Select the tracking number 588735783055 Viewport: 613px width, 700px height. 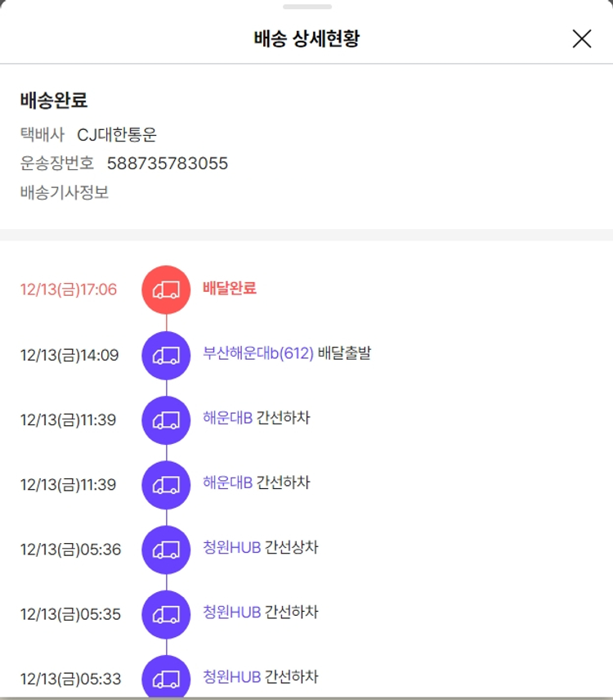[x=168, y=164]
